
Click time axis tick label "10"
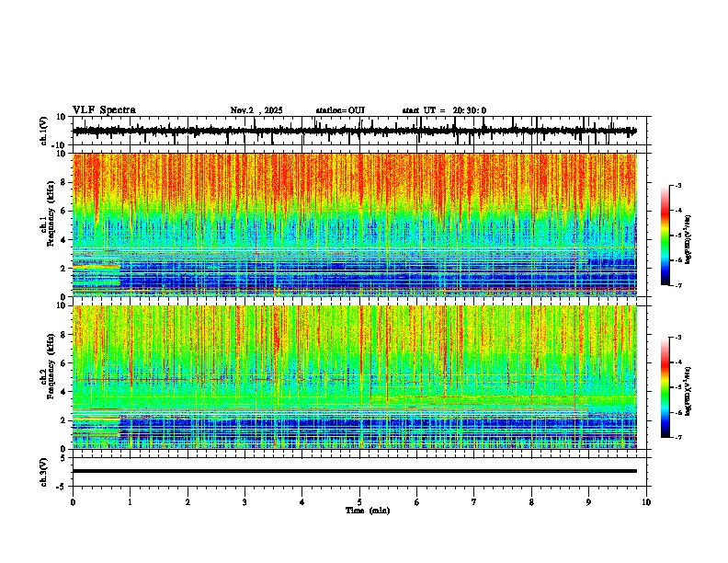pos(646,502)
